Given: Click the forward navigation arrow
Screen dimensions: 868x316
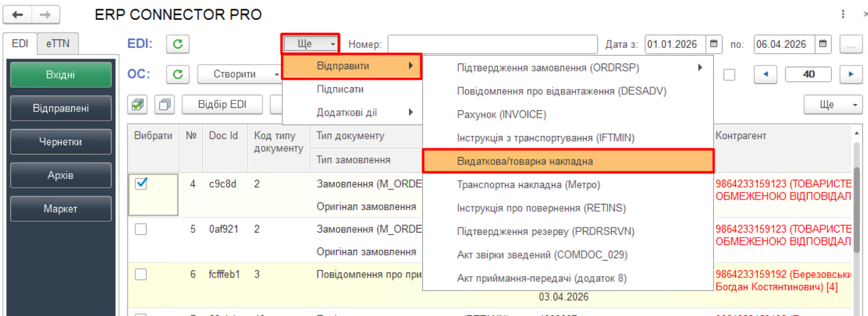Looking at the screenshot, I should point(46,14).
